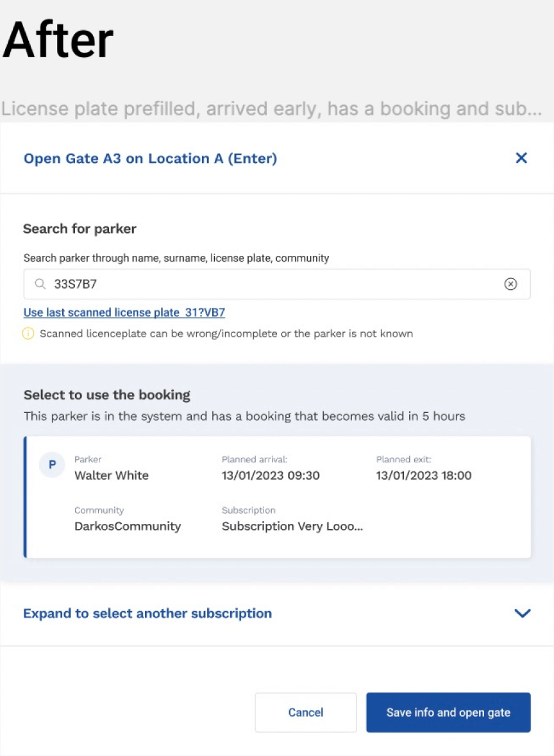
Task: Click the planned arrival 13/01/2023 09:30
Action: coord(271,475)
